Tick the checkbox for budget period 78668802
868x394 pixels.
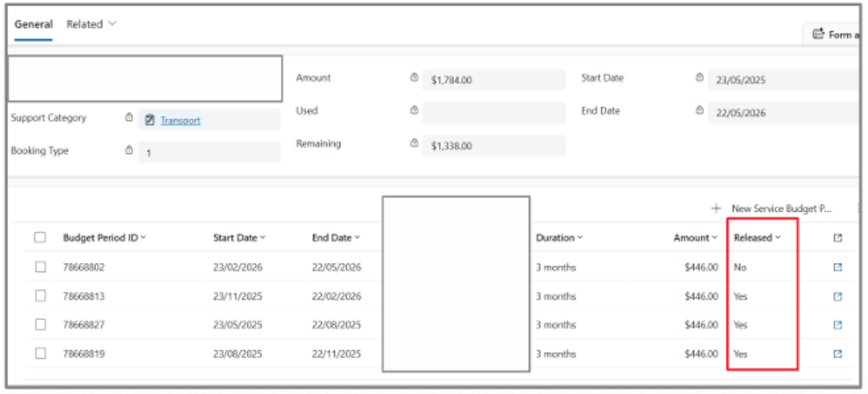click(40, 267)
